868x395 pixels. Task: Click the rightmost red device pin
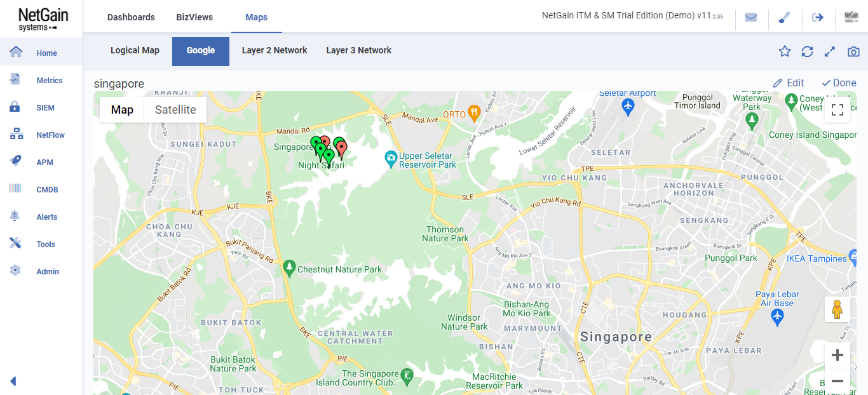[x=342, y=150]
